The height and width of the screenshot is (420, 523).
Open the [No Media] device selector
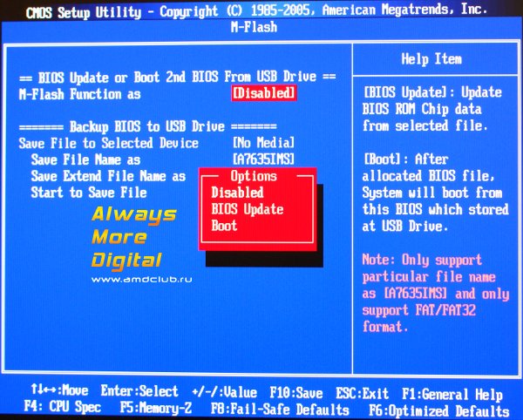pos(263,143)
